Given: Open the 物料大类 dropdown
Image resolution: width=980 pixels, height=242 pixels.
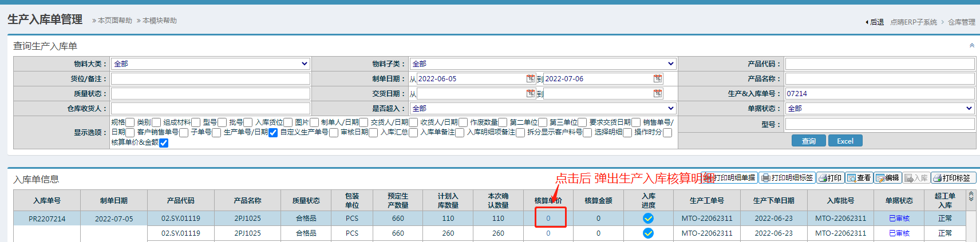Looking at the screenshot, I should 211,64.
